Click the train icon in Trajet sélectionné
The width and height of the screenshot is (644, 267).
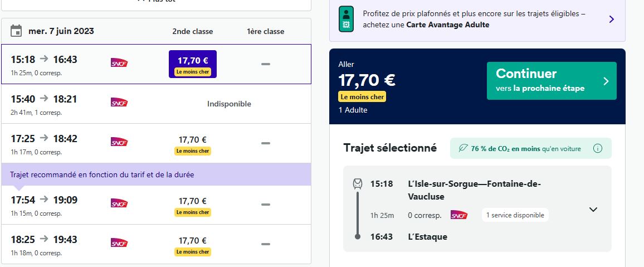pyautogui.click(x=358, y=184)
